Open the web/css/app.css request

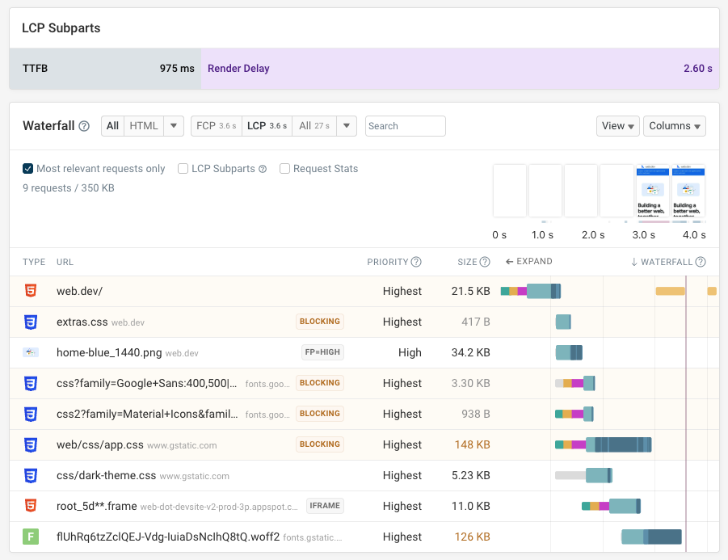(99, 444)
